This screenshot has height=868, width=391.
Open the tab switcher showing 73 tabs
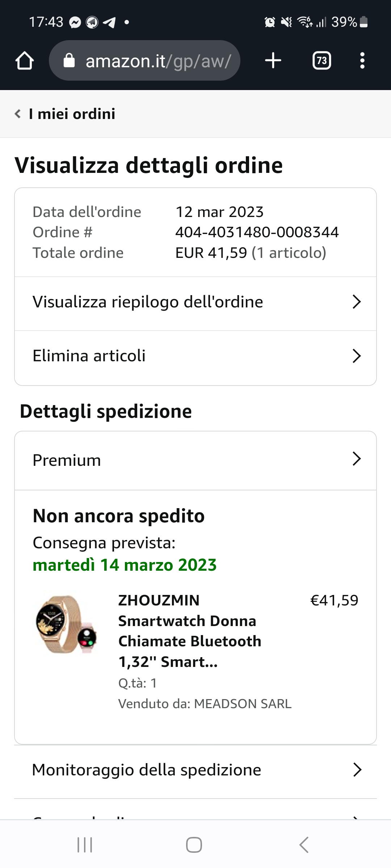pyautogui.click(x=321, y=60)
